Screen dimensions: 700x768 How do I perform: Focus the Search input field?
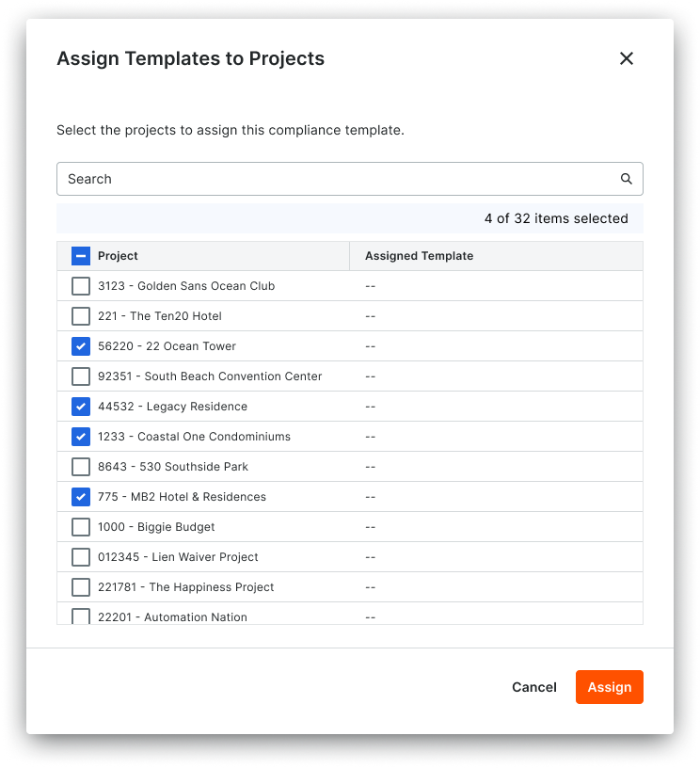pos(349,179)
